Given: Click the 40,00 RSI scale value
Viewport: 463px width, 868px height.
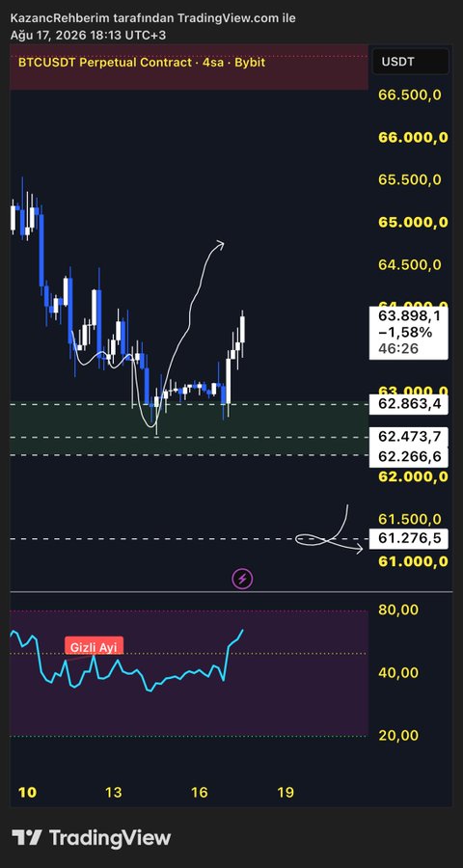Looking at the screenshot, I should click(x=398, y=672).
